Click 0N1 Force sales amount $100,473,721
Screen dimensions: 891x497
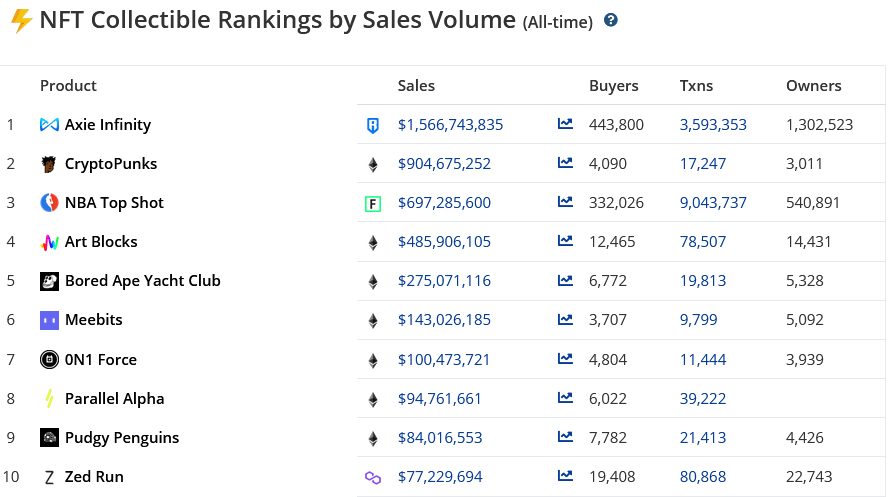(x=444, y=360)
